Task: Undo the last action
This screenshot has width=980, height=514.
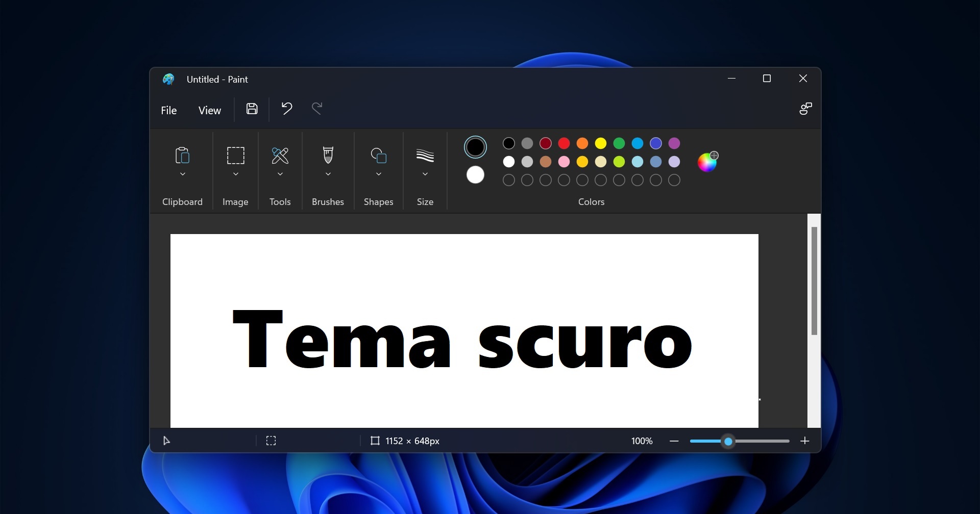Action: click(286, 108)
